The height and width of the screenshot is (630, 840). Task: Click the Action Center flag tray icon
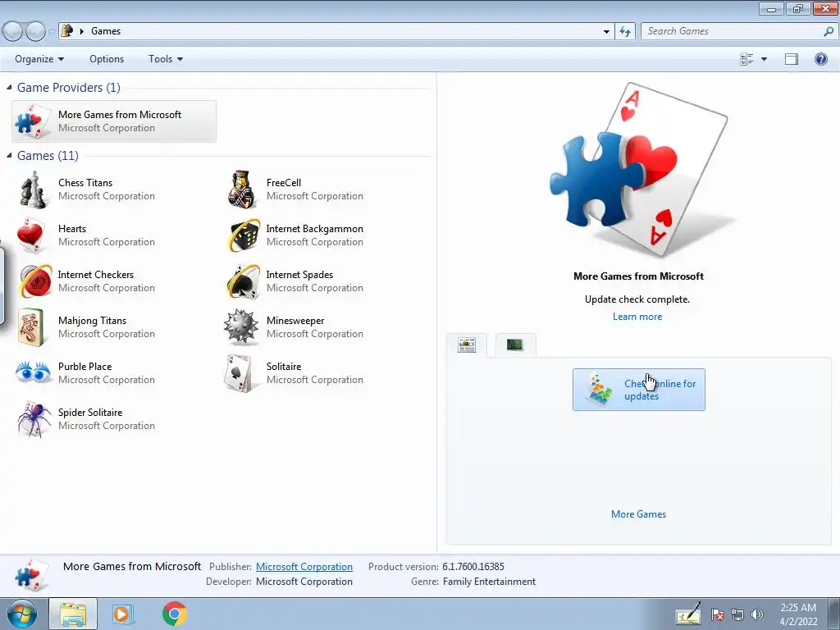click(717, 614)
